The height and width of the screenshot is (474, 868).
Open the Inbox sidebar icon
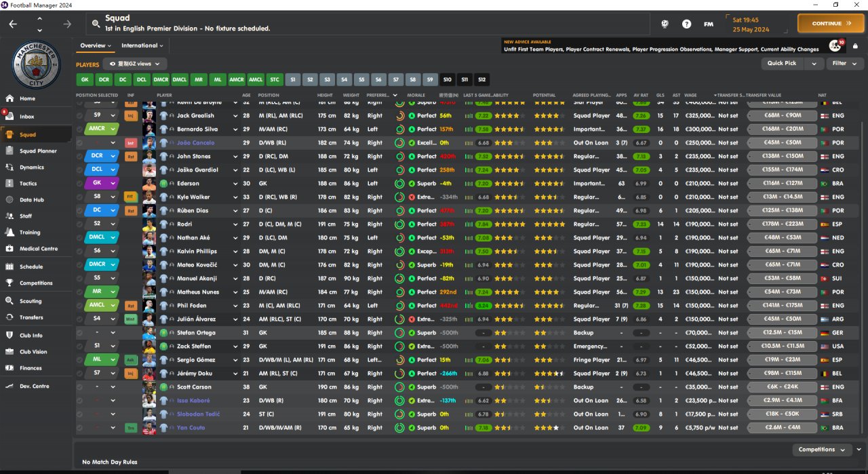[x=8, y=117]
